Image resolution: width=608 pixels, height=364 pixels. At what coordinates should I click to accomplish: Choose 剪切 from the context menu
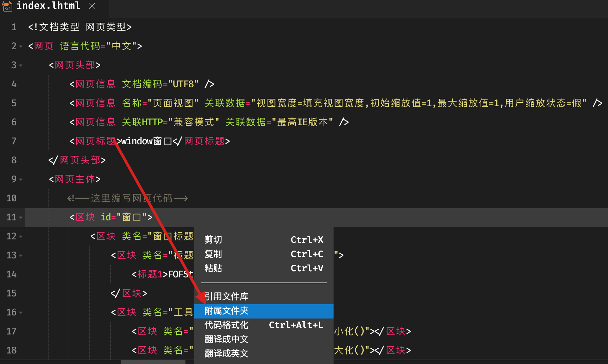coord(264,240)
